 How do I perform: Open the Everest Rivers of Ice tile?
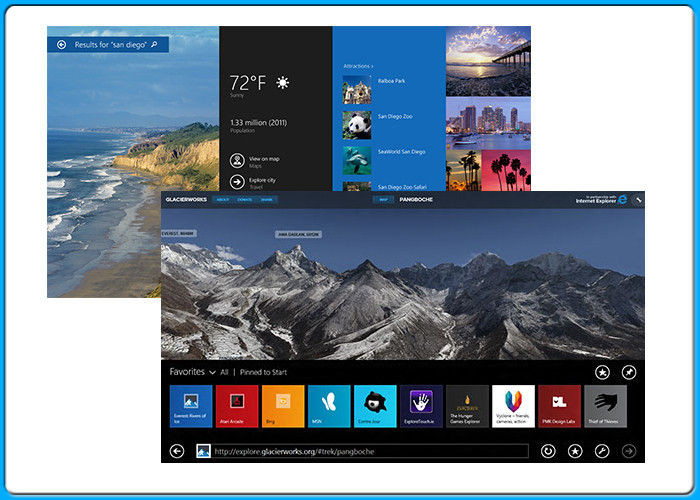191,406
